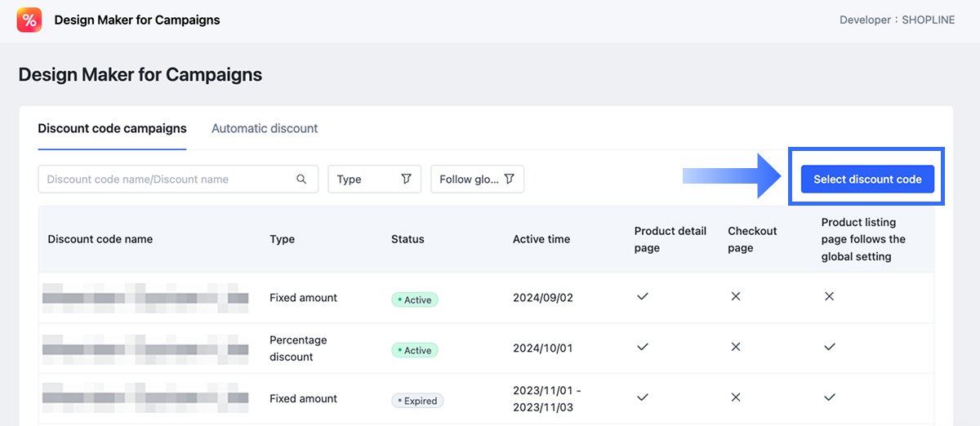Click the Expired status badge

[417, 401]
